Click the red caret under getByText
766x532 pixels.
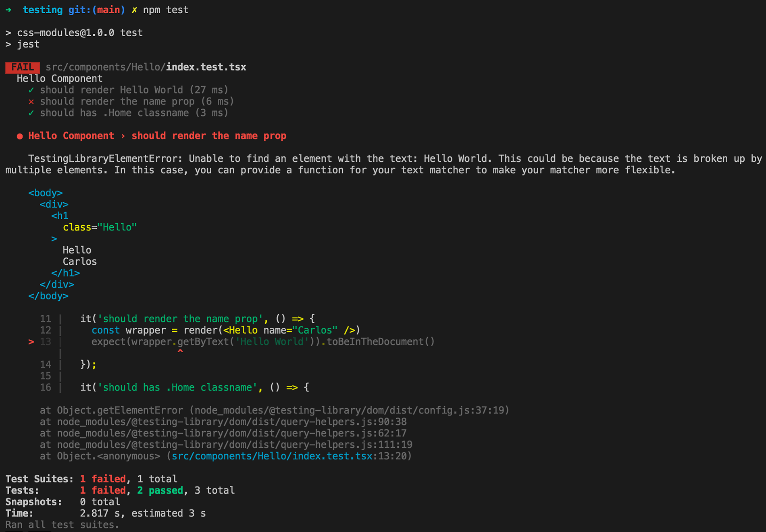click(x=180, y=351)
